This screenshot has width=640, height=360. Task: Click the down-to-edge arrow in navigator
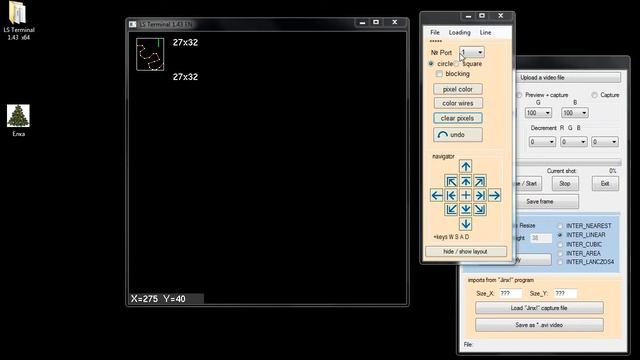465,209
